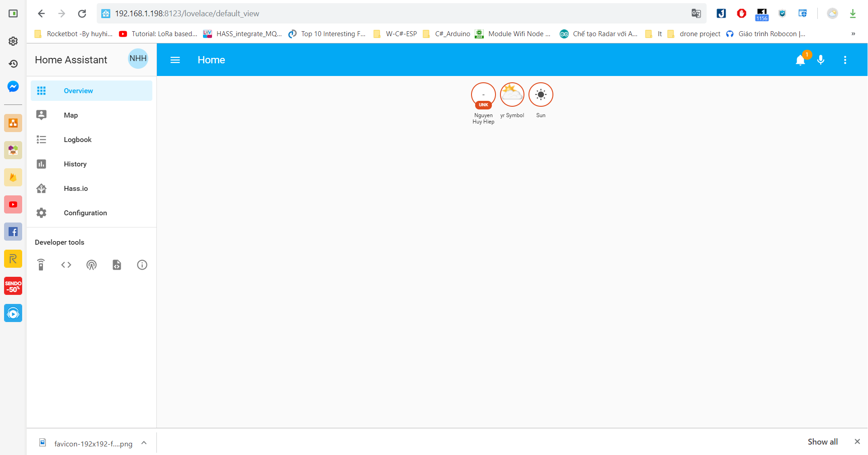
Task: Open the browser downloads arrow icon
Action: 853,14
